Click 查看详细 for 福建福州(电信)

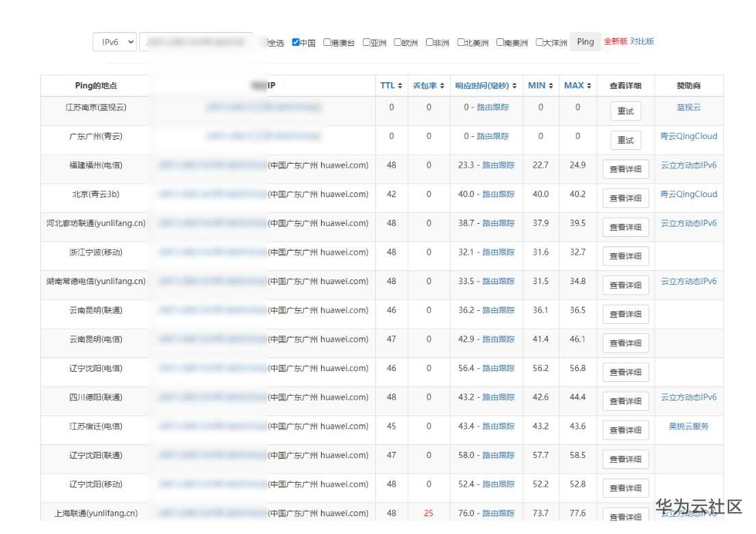[x=625, y=169]
